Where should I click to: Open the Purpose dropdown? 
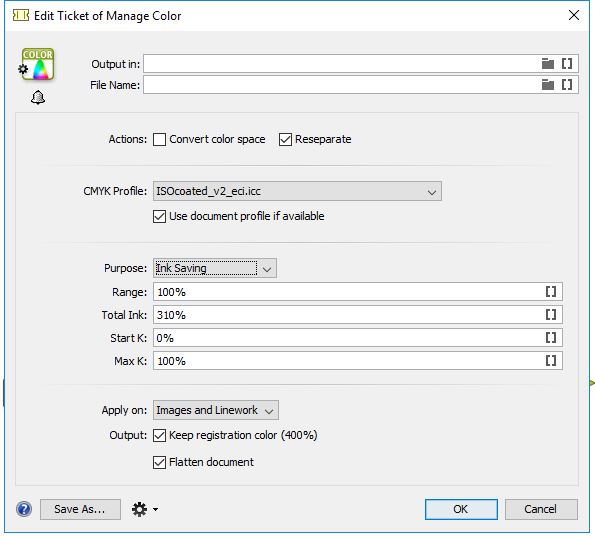215,269
